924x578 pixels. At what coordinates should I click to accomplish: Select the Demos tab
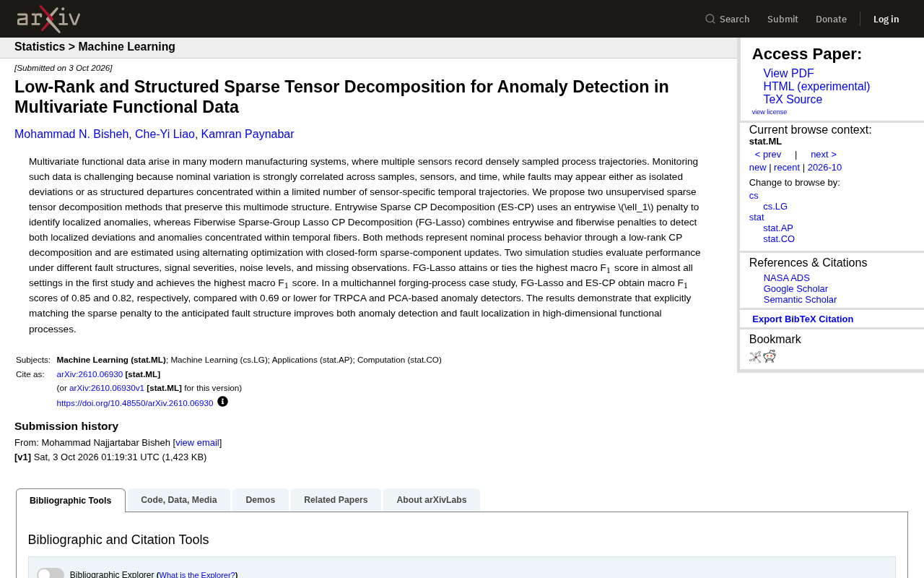261,500
